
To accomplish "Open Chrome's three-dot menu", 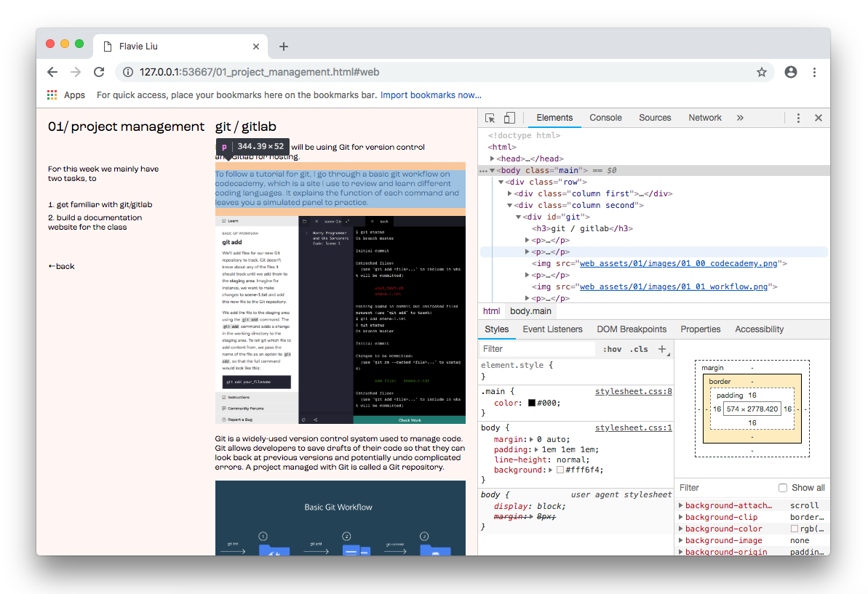I will click(x=814, y=72).
